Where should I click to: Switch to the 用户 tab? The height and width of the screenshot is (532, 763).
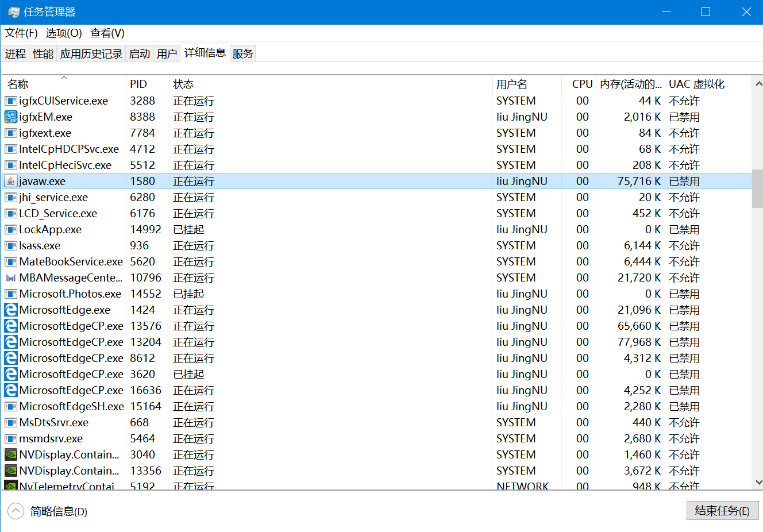[x=167, y=54]
